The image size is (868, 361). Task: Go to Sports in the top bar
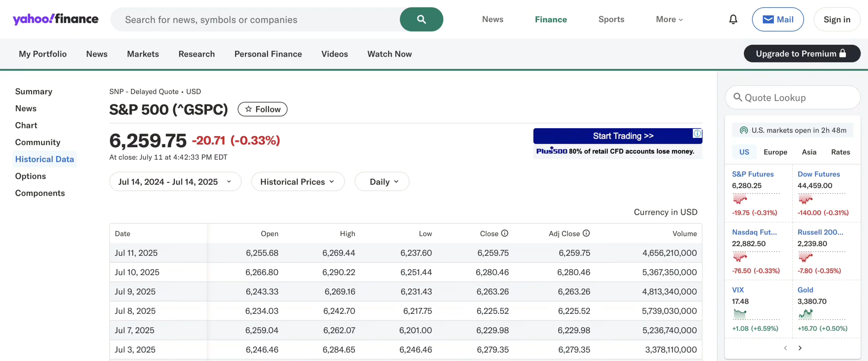coord(611,19)
